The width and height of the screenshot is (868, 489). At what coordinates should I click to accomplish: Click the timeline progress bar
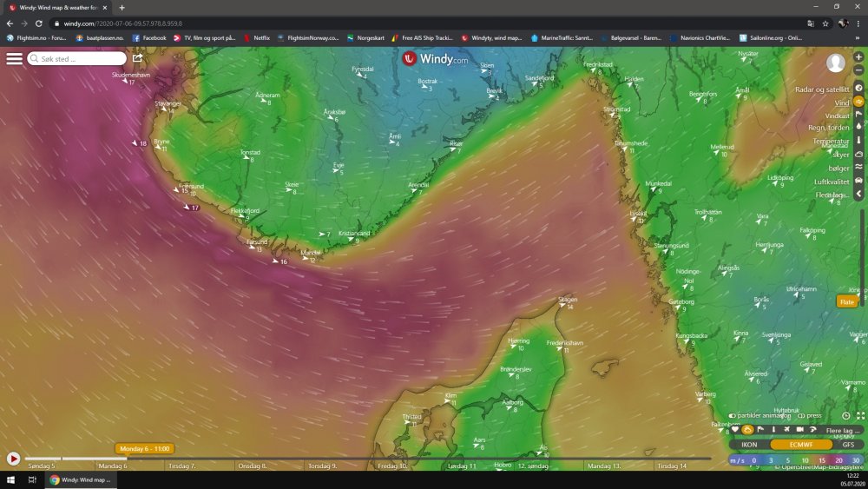pyautogui.click(x=368, y=459)
